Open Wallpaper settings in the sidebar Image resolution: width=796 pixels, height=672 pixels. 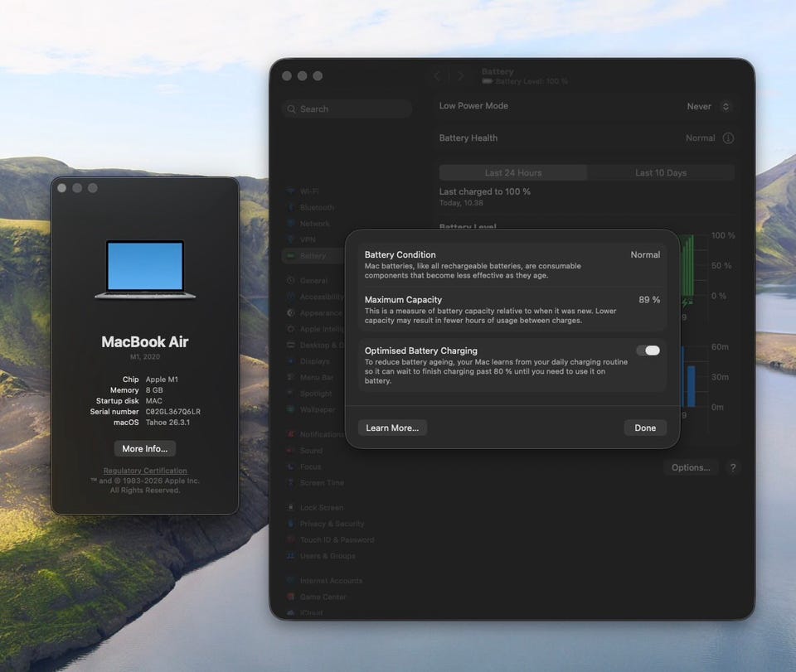pos(311,409)
